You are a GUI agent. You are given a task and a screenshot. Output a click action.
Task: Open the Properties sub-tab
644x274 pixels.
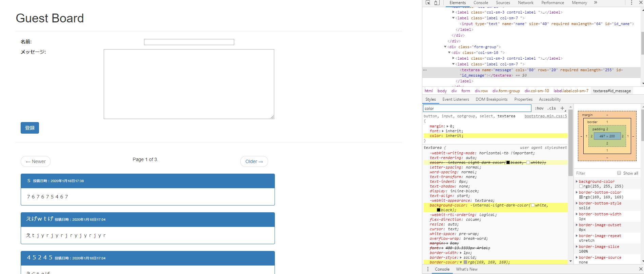click(523, 99)
